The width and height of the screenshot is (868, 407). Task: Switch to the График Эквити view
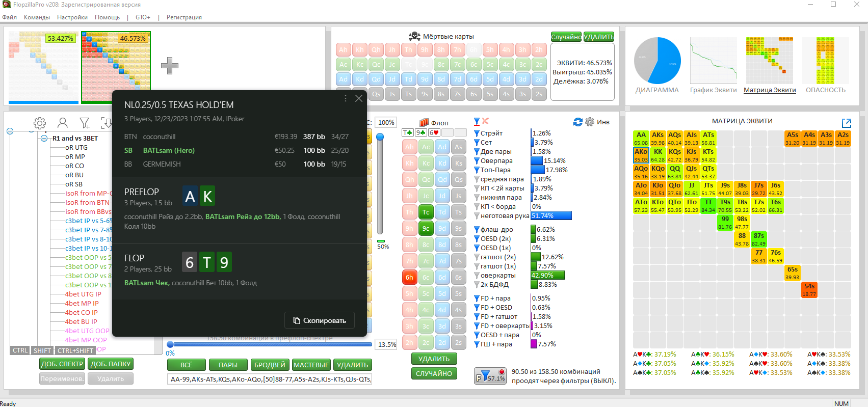pos(714,65)
